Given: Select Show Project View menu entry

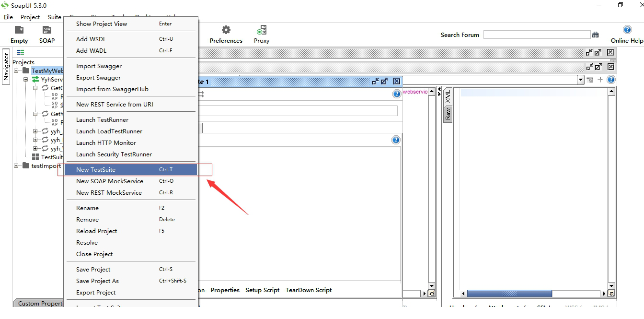Looking at the screenshot, I should [130, 24].
